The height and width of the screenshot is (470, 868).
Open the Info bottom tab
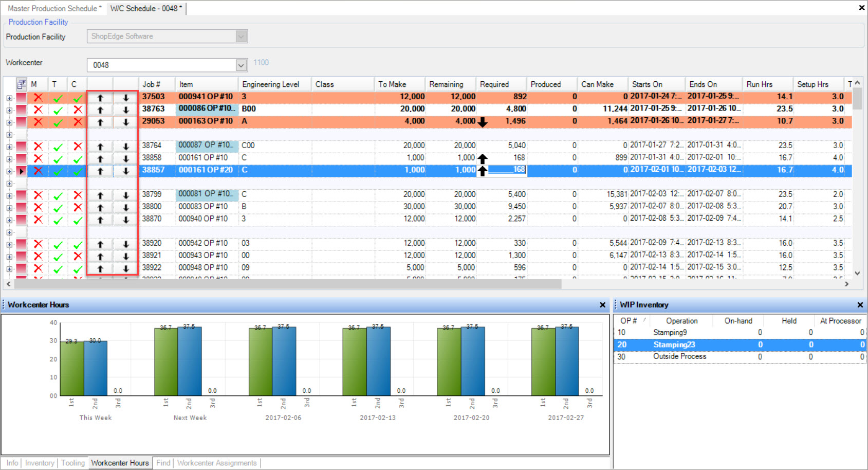(12, 463)
